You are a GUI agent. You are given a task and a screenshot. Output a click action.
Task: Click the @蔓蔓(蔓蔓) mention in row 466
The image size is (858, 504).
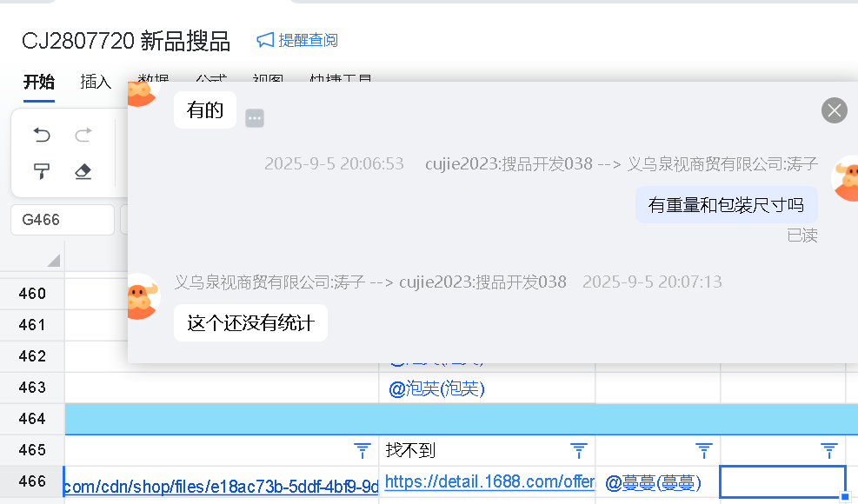click(652, 481)
